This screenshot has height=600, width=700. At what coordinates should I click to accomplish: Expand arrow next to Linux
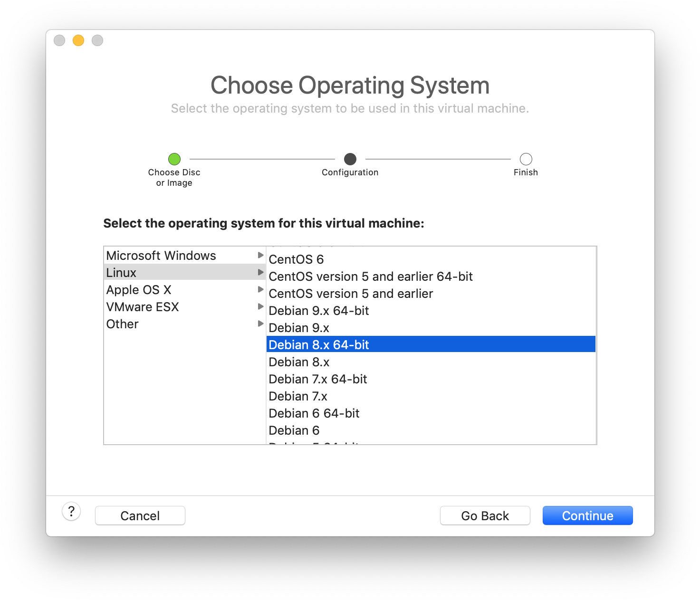click(x=260, y=272)
